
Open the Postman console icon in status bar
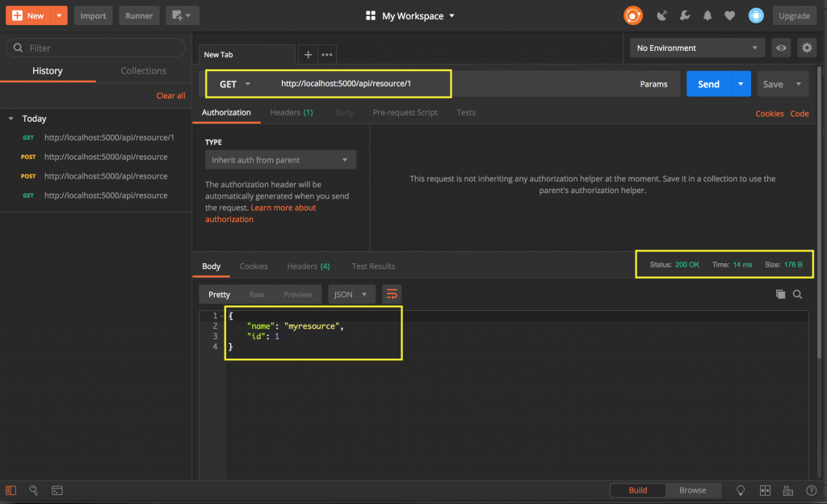pyautogui.click(x=57, y=490)
